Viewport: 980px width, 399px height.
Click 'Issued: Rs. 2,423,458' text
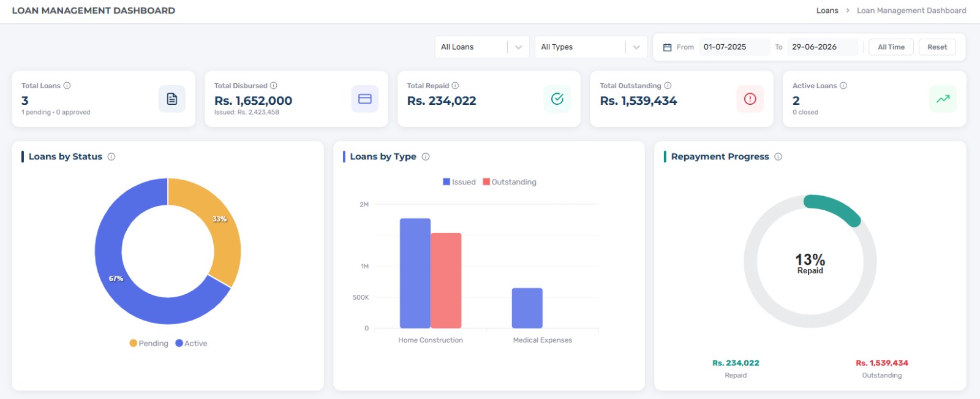[246, 112]
